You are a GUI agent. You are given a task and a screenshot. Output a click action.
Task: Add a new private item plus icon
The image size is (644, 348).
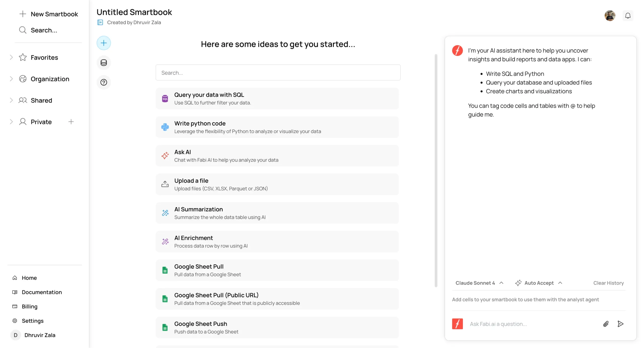[x=71, y=122]
